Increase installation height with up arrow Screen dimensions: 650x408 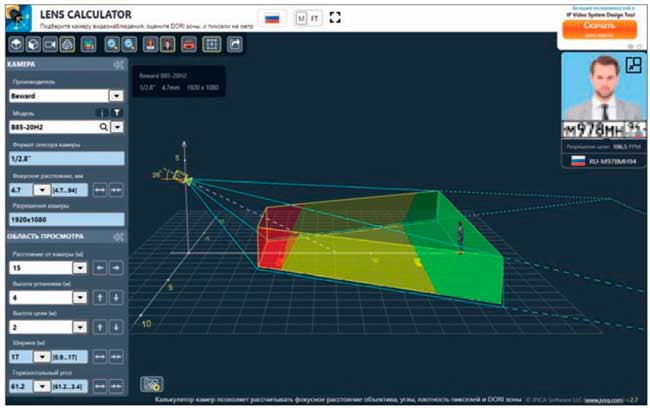pos(100,297)
